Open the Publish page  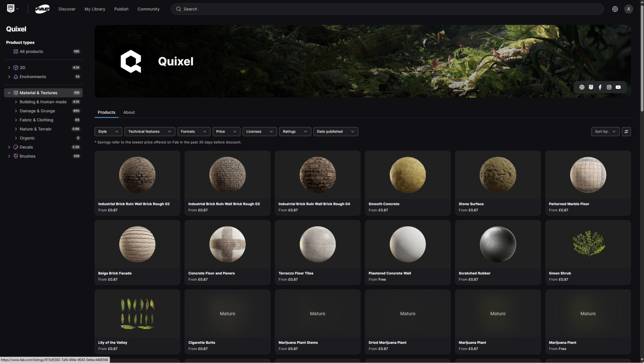(121, 9)
